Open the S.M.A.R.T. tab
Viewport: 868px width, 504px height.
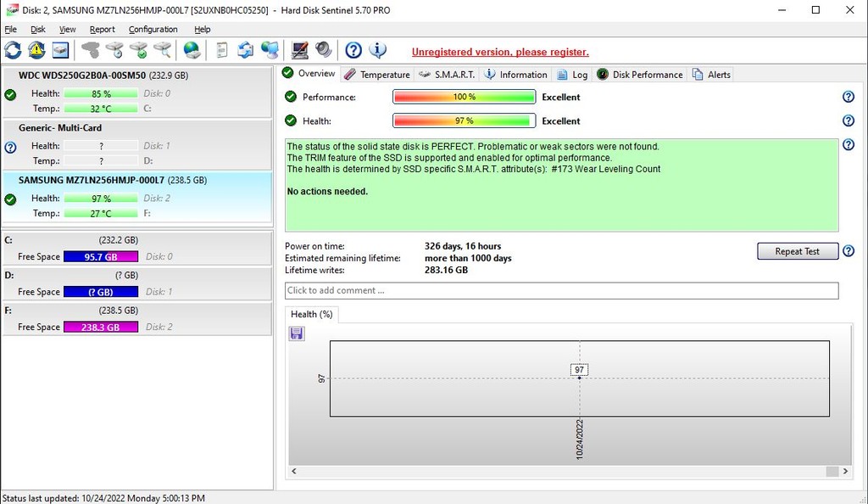[x=448, y=75]
